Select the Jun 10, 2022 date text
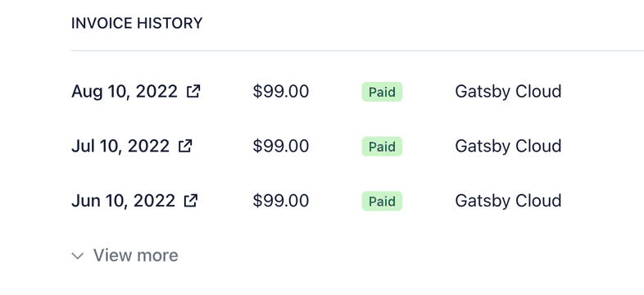 point(123,201)
